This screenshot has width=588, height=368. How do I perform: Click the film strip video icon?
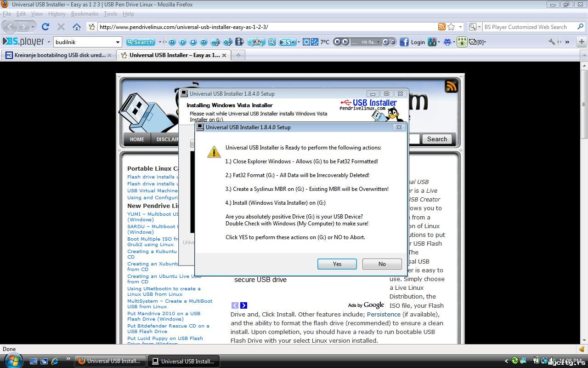pyautogui.click(x=239, y=42)
